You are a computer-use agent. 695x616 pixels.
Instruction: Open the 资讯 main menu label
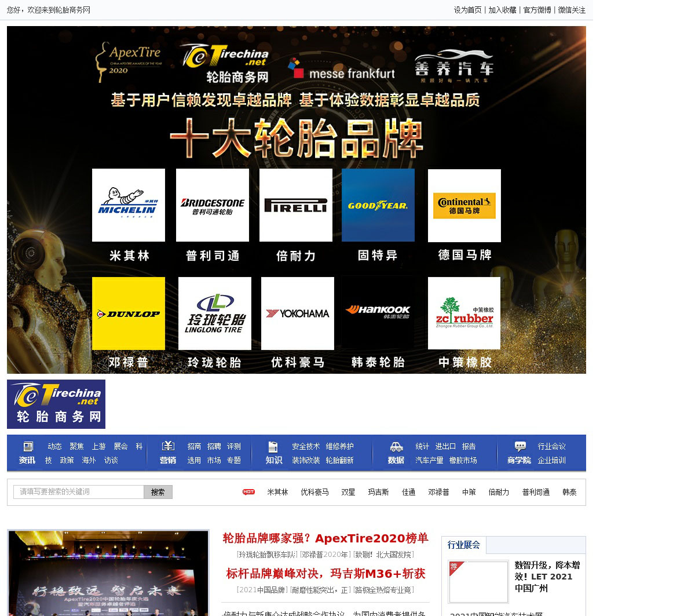tap(27, 460)
